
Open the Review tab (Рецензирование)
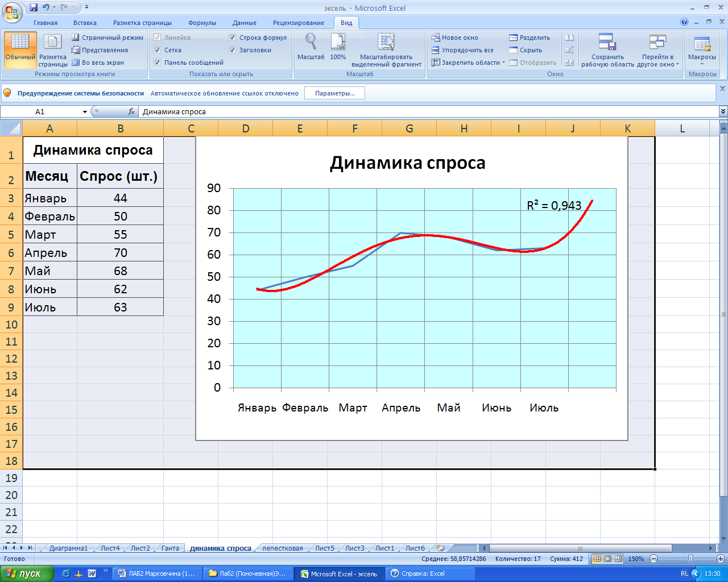click(299, 23)
